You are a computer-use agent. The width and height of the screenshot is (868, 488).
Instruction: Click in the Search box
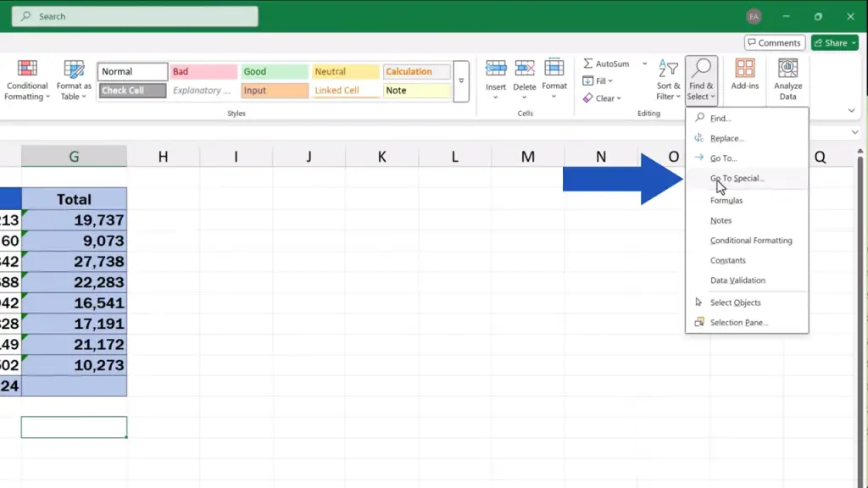(x=136, y=17)
